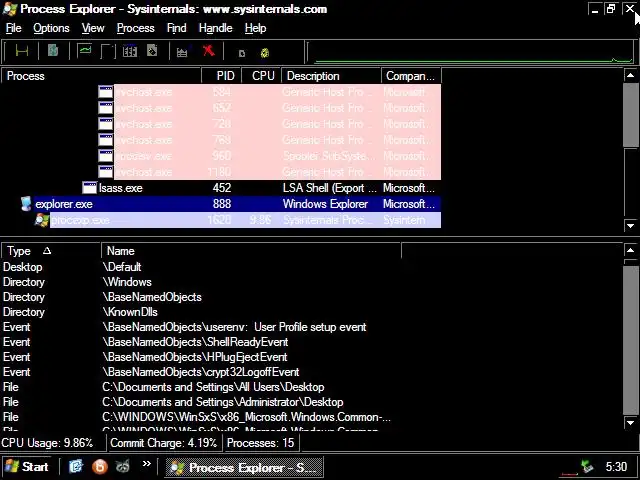Open the Help menu
Screen dimensions: 640x480
pos(256,28)
